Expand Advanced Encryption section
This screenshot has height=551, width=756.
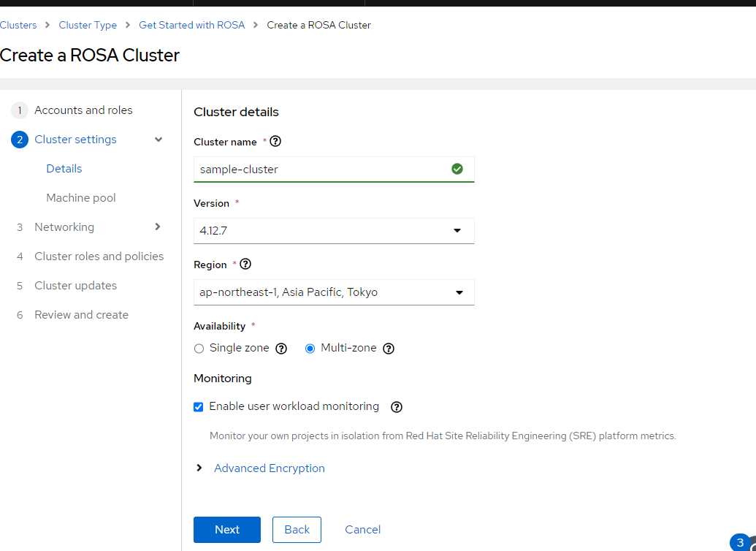pos(199,468)
